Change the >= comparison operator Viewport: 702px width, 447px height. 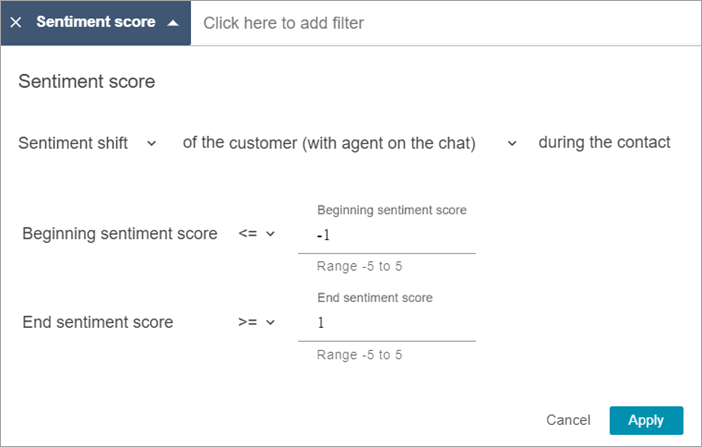[248, 322]
